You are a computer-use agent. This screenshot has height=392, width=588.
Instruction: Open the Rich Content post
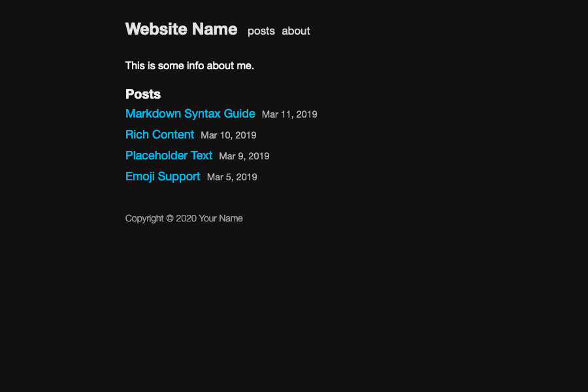pos(160,135)
